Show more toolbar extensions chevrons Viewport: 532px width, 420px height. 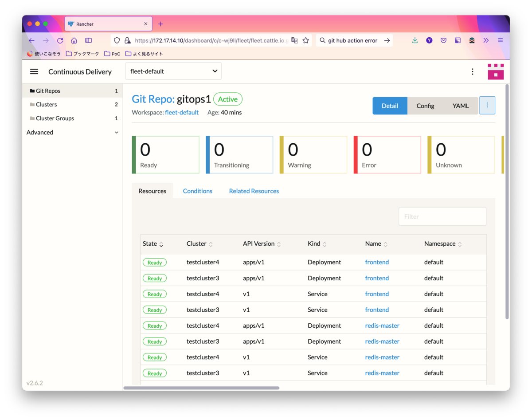(486, 40)
